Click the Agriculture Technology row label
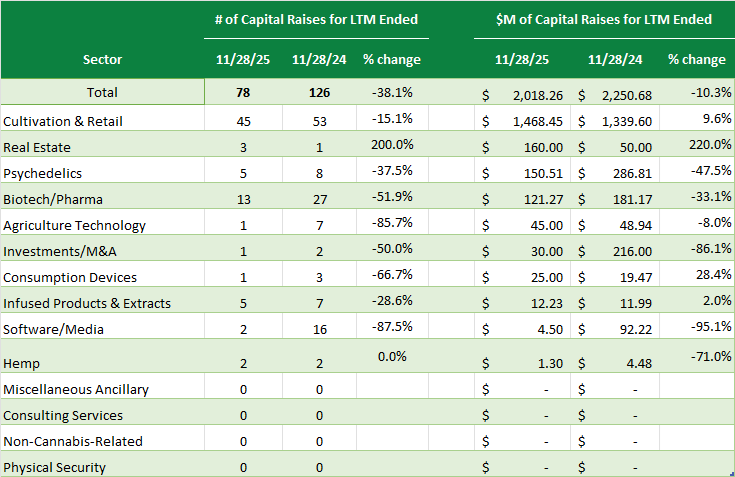Screen dimensions: 735x477 pos(74,225)
